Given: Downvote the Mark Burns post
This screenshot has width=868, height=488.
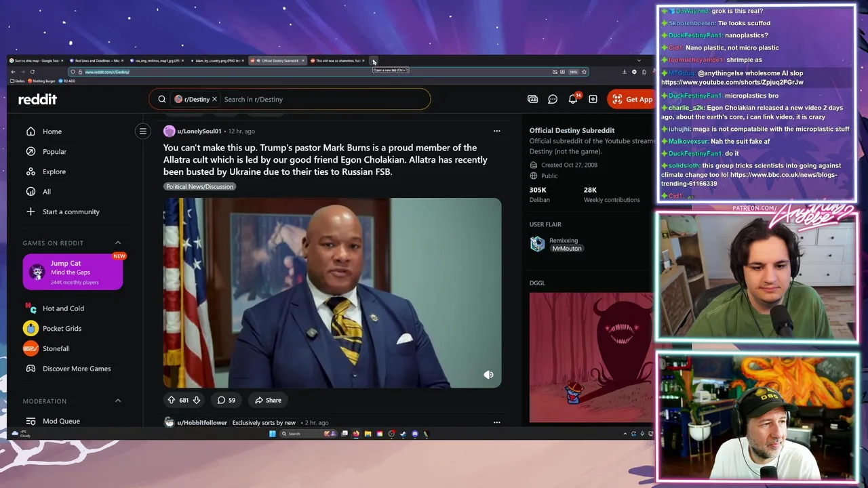Looking at the screenshot, I should 197,400.
